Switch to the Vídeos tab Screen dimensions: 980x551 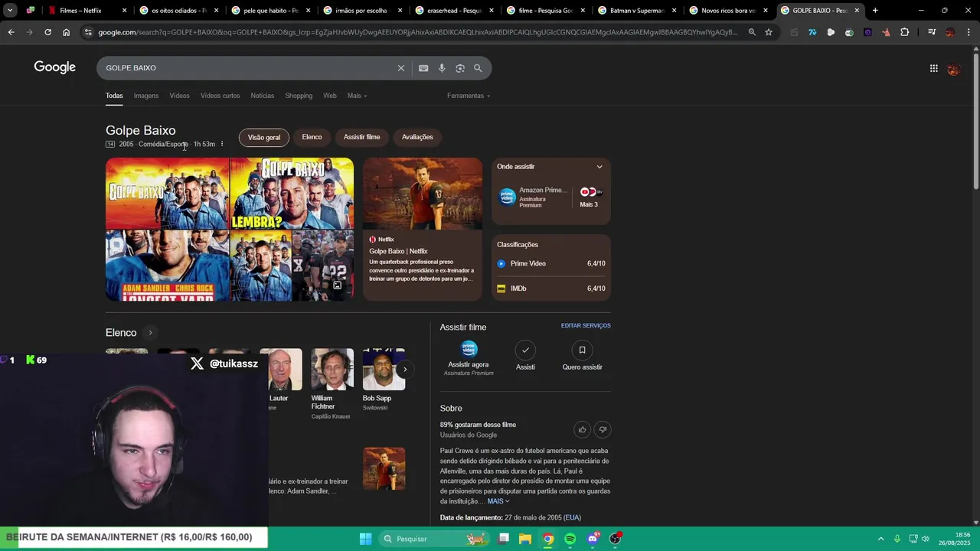(179, 96)
